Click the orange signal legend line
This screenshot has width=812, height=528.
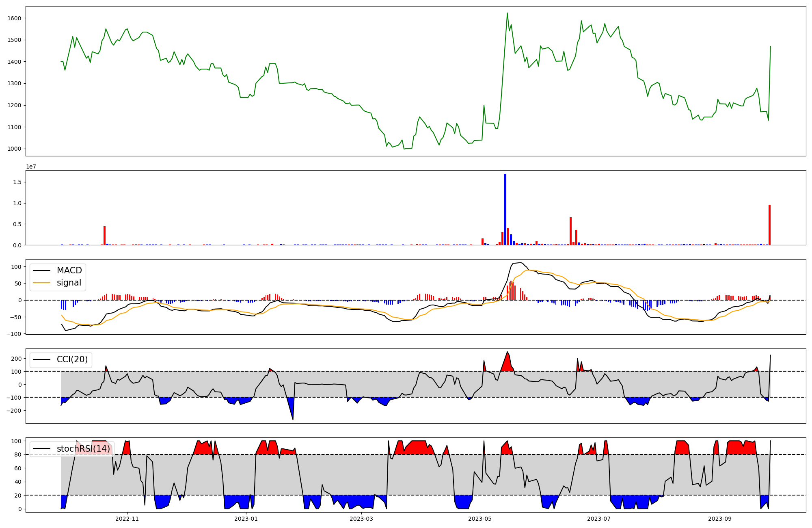tap(41, 283)
